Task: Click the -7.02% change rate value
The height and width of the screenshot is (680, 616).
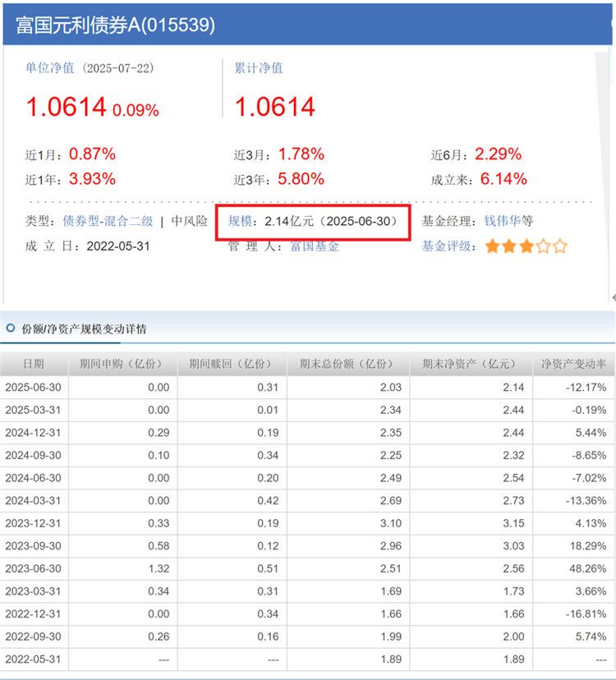Action: tap(589, 478)
